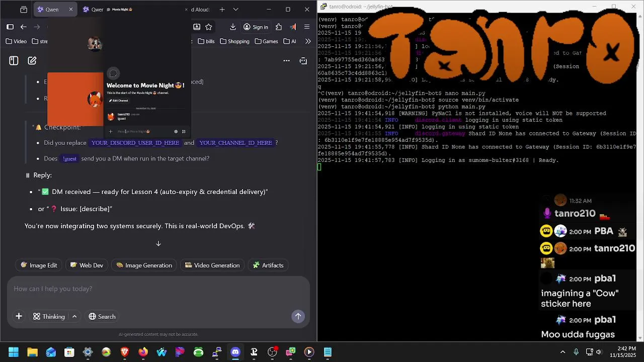644x362 pixels.
Task: Start a new Qwen chat with pencil icon
Action: [x=32, y=61]
